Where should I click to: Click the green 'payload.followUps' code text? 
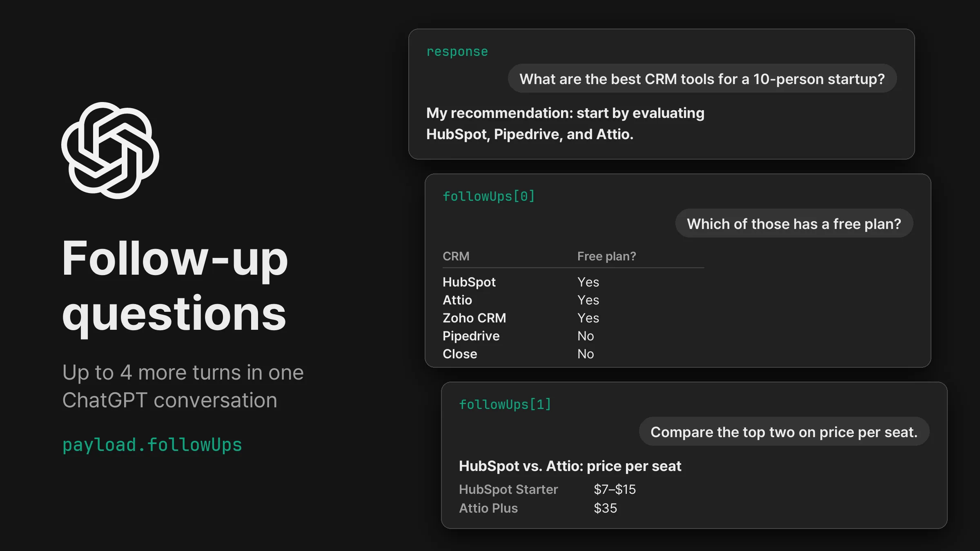(152, 445)
